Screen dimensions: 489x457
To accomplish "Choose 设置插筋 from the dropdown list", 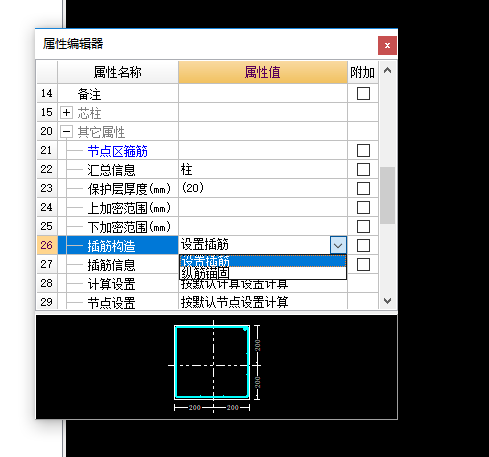I will pos(263,261).
